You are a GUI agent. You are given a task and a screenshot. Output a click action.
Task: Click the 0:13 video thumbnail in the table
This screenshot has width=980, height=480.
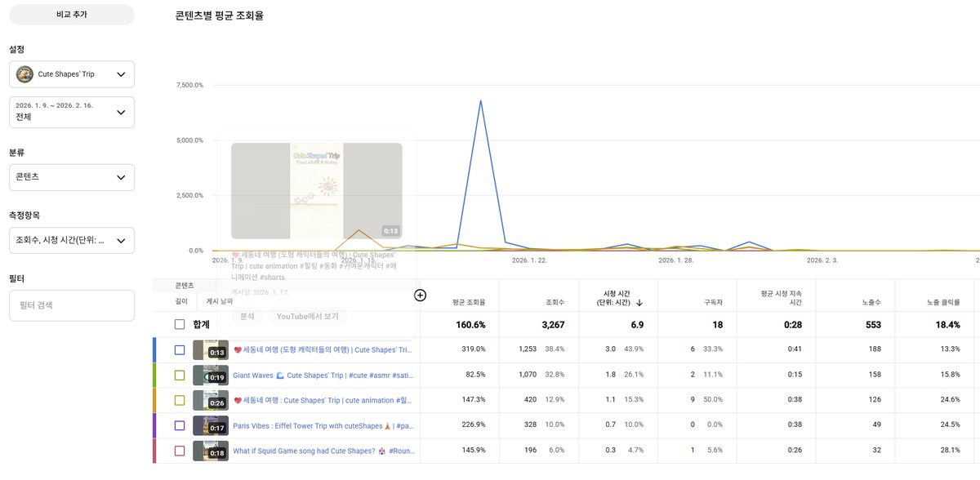(211, 349)
